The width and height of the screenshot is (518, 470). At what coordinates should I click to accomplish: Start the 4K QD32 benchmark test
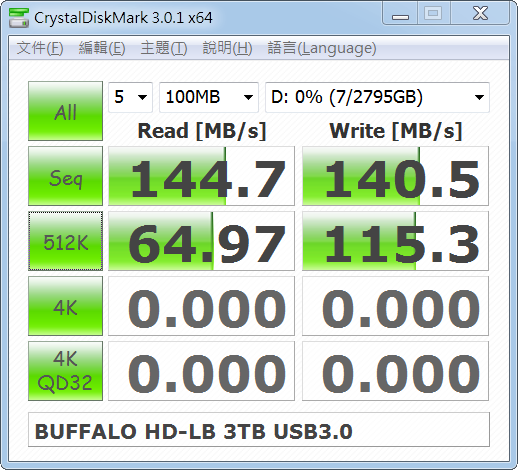pyautogui.click(x=65, y=371)
